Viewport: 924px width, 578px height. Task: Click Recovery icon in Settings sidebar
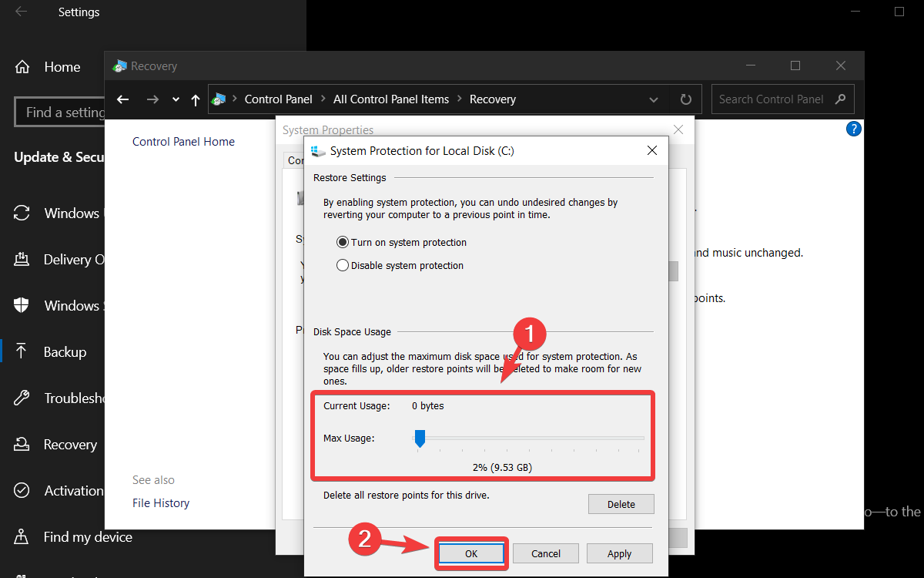22,445
